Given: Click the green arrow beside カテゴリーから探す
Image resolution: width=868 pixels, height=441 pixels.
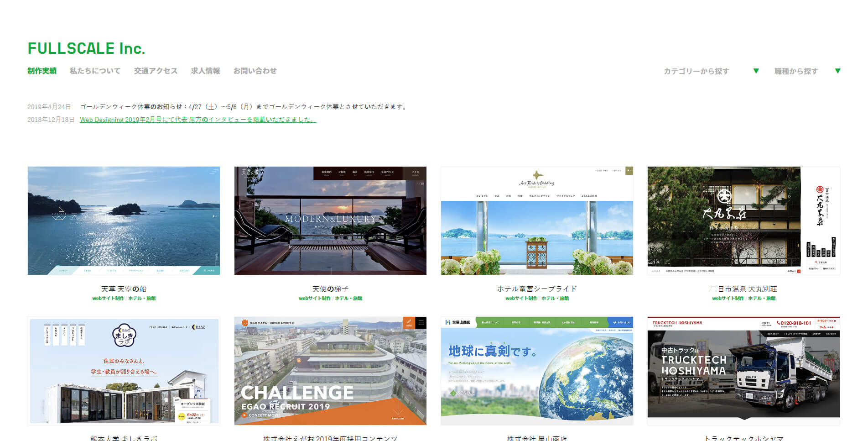Looking at the screenshot, I should click(756, 71).
